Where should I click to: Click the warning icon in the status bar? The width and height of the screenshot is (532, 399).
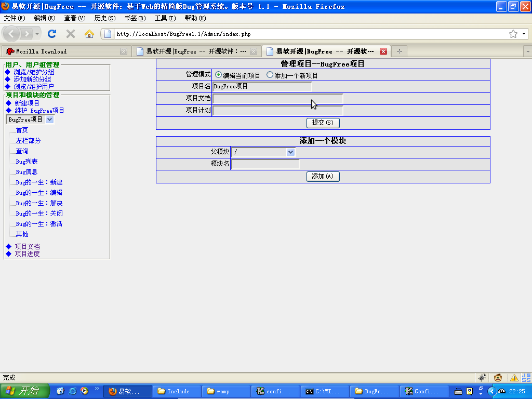click(514, 377)
